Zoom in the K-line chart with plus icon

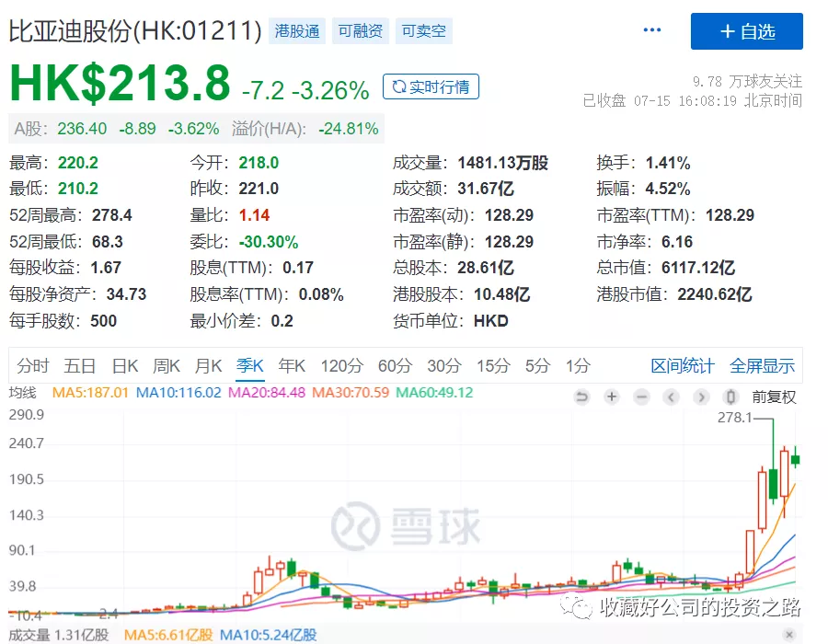[612, 397]
